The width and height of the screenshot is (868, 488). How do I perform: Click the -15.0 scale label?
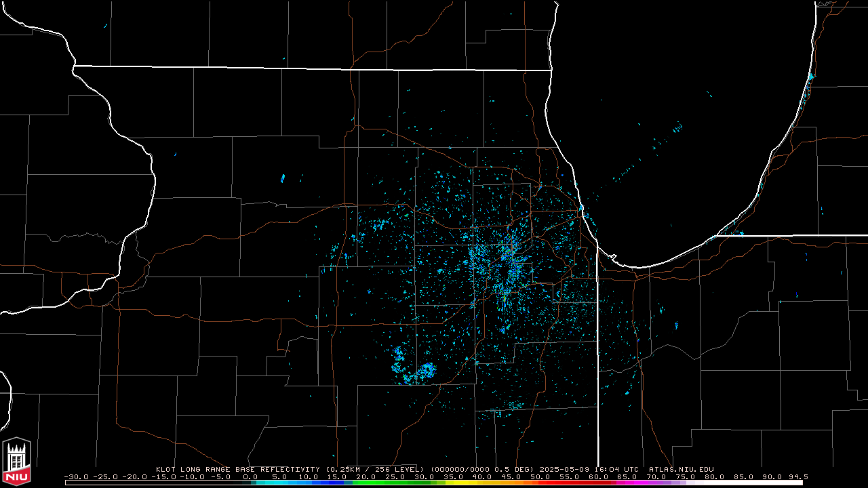163,476
